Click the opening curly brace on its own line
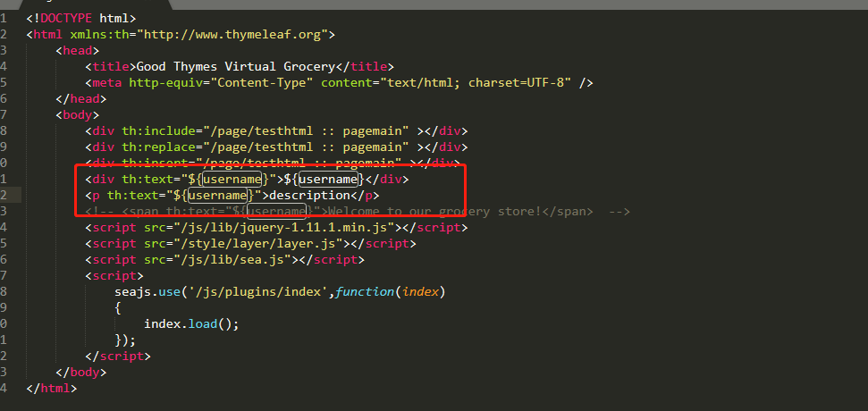 point(118,307)
